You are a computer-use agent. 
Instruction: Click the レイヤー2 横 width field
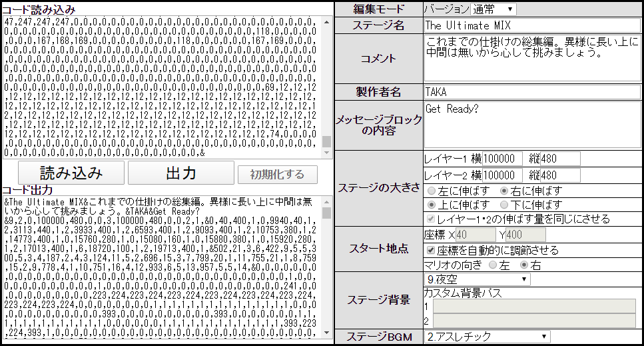pos(502,175)
